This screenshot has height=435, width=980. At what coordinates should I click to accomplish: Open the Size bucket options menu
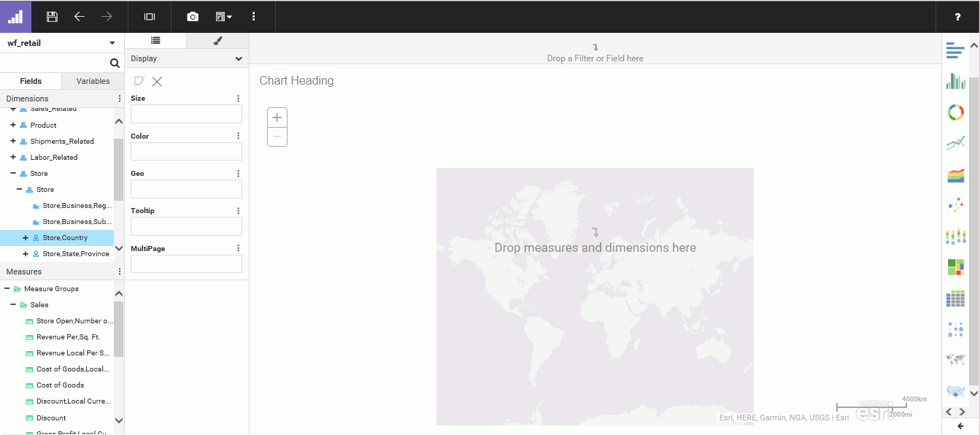click(238, 99)
